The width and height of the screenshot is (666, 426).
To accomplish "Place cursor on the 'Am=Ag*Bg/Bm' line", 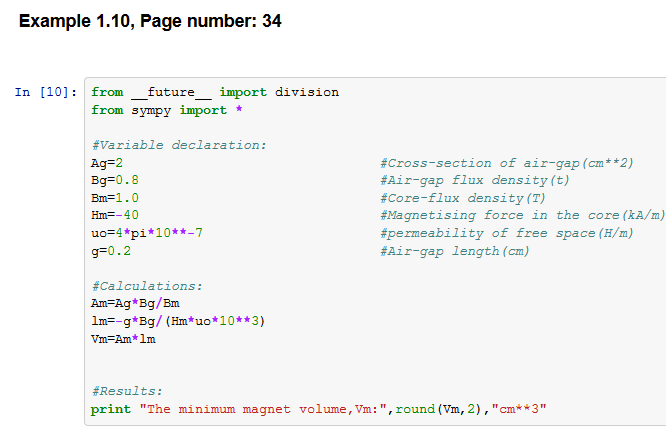I will (x=135, y=303).
